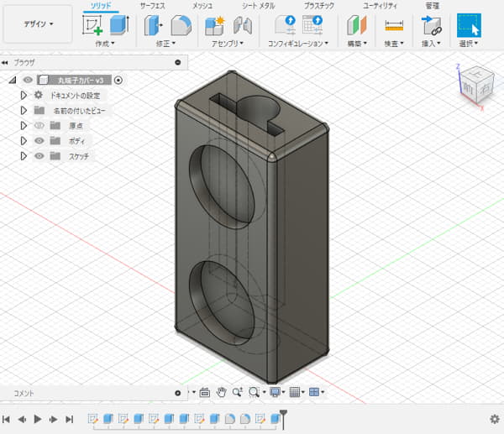This screenshot has height=434, width=504.
Task: Open the 検査 menu dropdown
Action: [394, 42]
